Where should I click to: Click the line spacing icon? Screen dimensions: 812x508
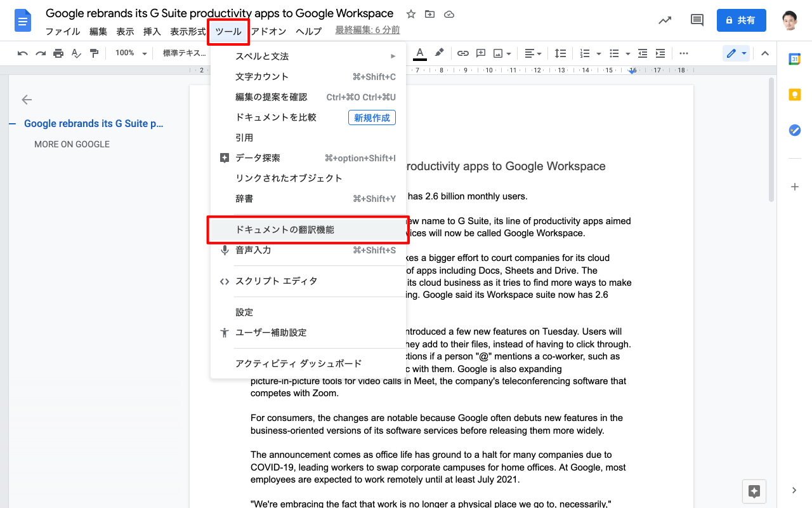[560, 53]
